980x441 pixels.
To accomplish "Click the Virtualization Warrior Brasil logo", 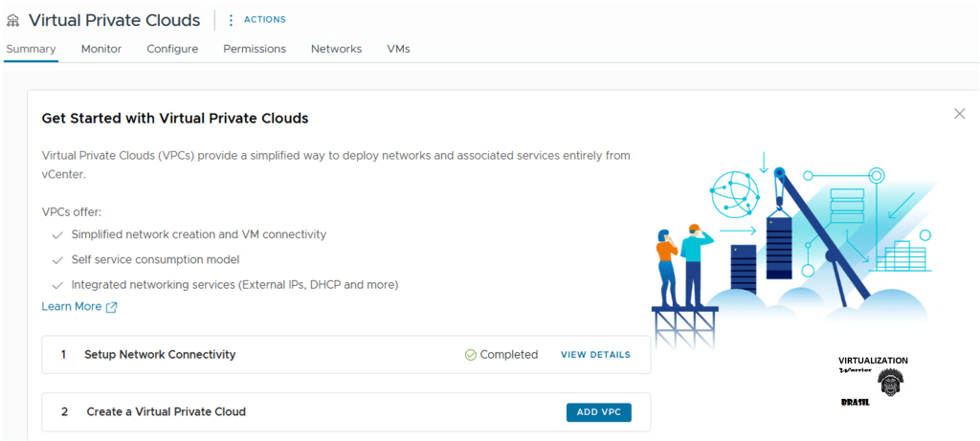I will (873, 383).
